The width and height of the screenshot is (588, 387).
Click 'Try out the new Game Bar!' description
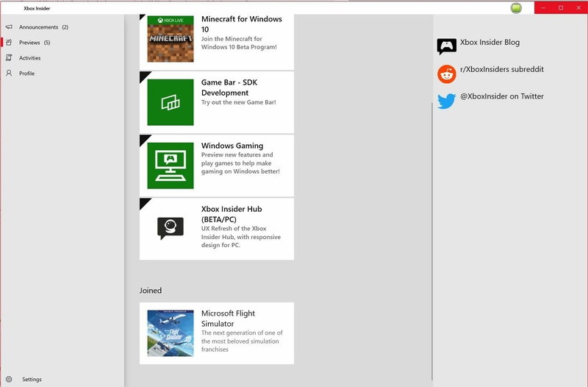238,102
